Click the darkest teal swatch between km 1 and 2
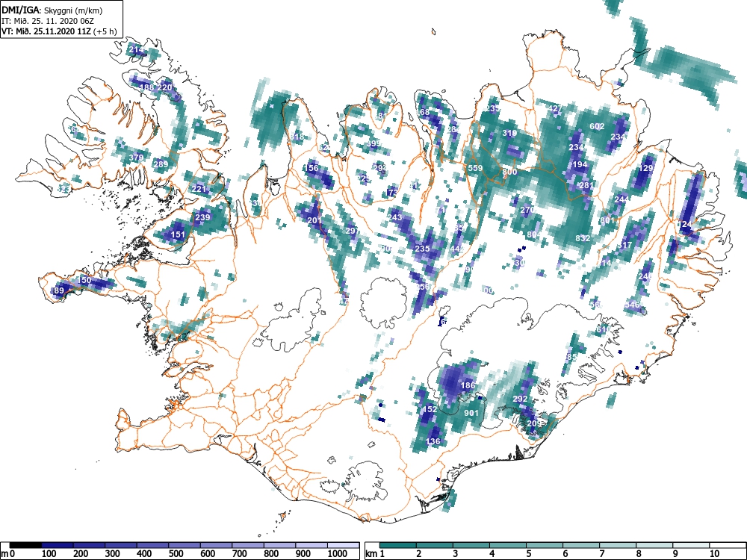The height and width of the screenshot is (560, 747). tap(398, 545)
